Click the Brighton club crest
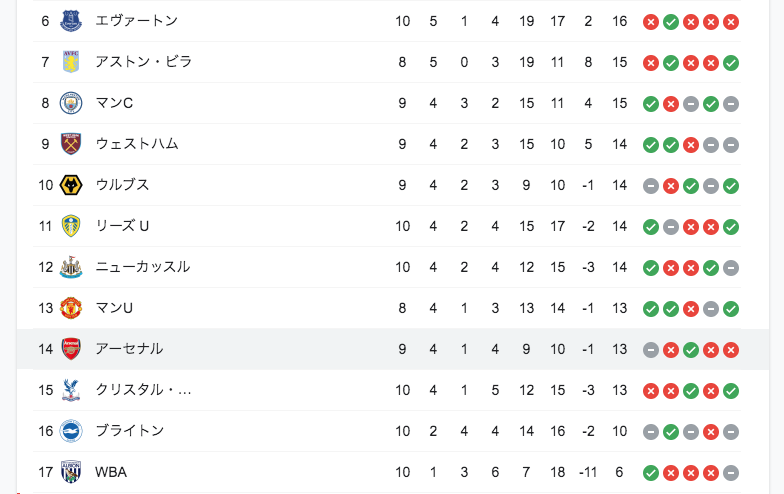The image size is (784, 494). click(71, 431)
